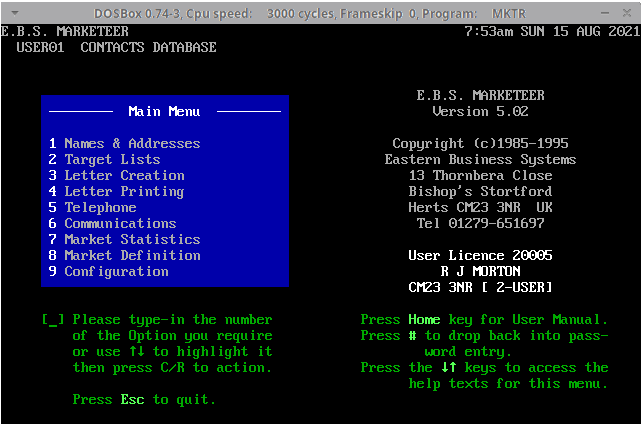Viewport: 642px width, 425px height.
Task: Click the Eastern Business Systems line
Action: pyautogui.click(x=480, y=159)
